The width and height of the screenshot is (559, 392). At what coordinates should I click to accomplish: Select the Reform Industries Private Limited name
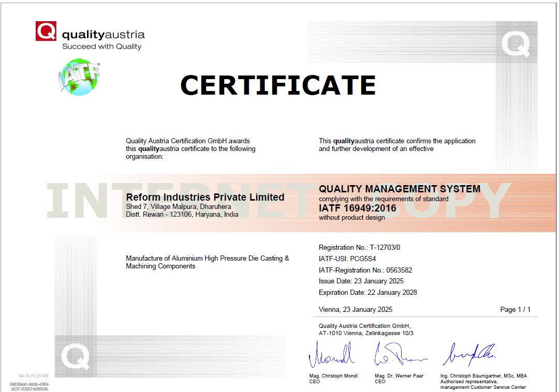tap(205, 197)
